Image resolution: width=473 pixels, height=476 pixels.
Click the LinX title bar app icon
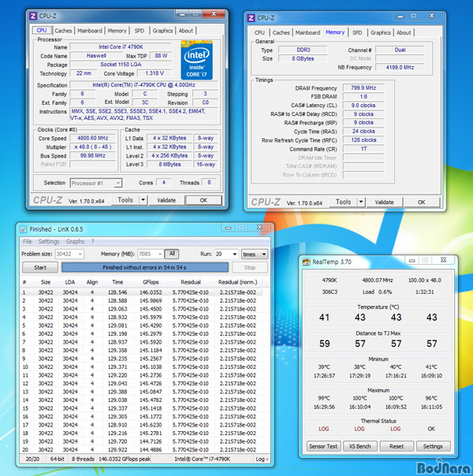(x=24, y=229)
